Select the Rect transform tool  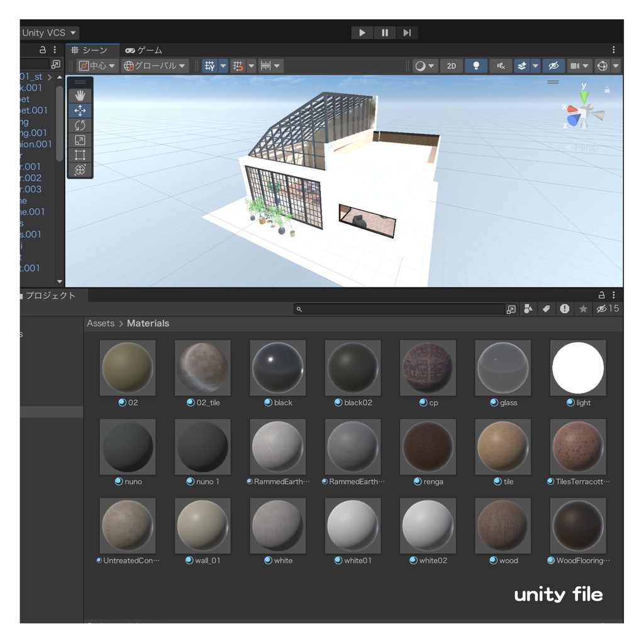(80, 155)
